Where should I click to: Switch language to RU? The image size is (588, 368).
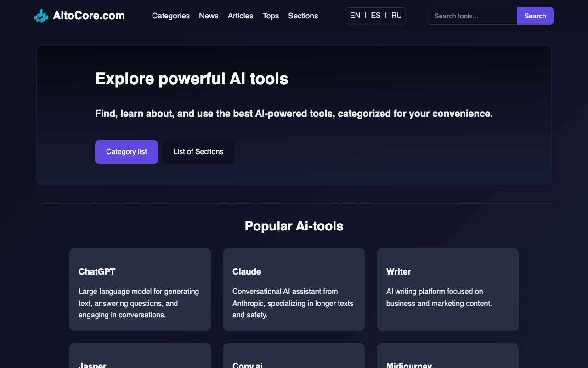pos(396,16)
